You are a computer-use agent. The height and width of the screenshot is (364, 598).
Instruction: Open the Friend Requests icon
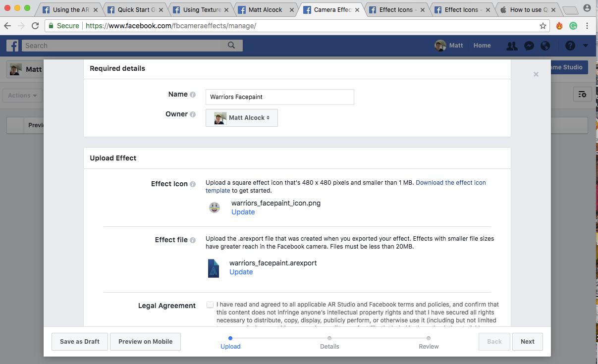pyautogui.click(x=512, y=46)
